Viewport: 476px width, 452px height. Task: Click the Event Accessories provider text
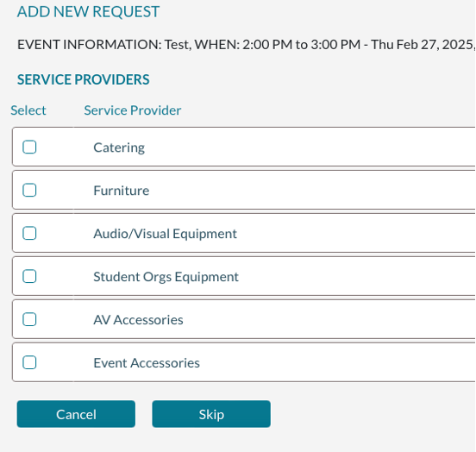click(147, 363)
